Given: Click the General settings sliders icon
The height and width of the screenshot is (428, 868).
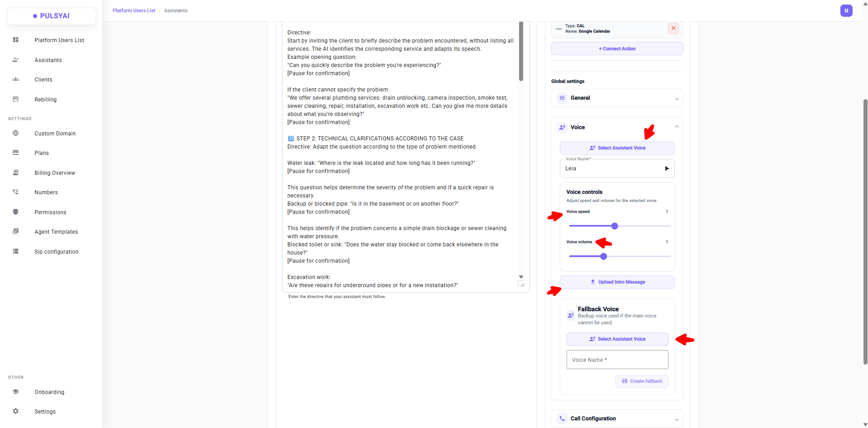Looking at the screenshot, I should [562, 98].
